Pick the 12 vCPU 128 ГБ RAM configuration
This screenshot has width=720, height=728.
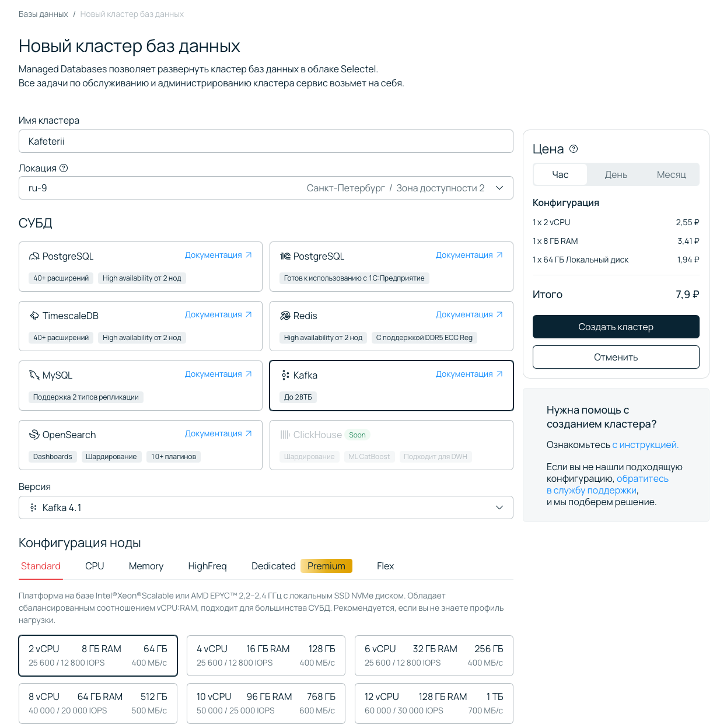[x=434, y=703]
